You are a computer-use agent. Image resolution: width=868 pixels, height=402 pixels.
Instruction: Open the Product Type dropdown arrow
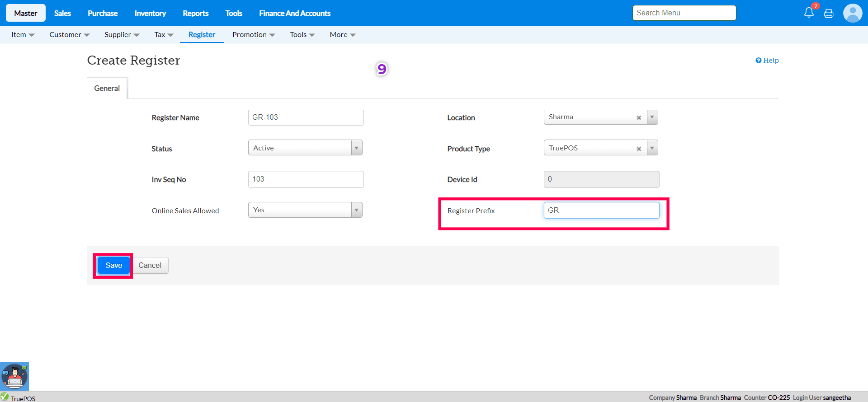pyautogui.click(x=652, y=148)
